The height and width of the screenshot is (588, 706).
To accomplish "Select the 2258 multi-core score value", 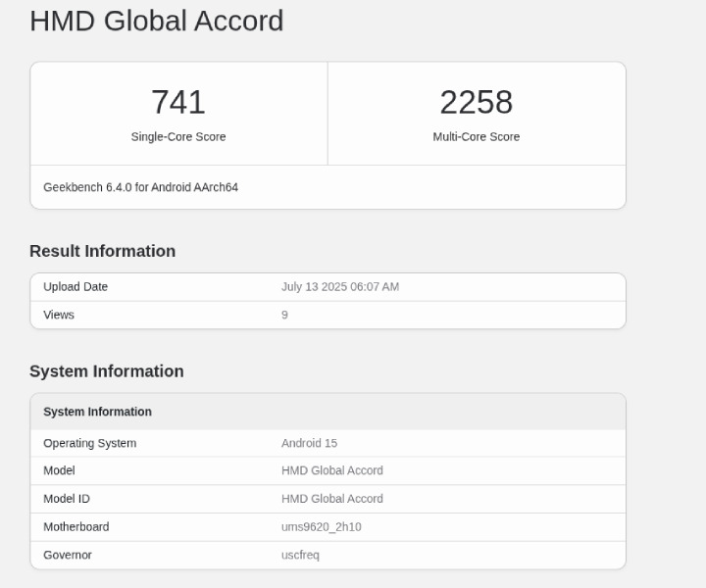I will (x=477, y=102).
